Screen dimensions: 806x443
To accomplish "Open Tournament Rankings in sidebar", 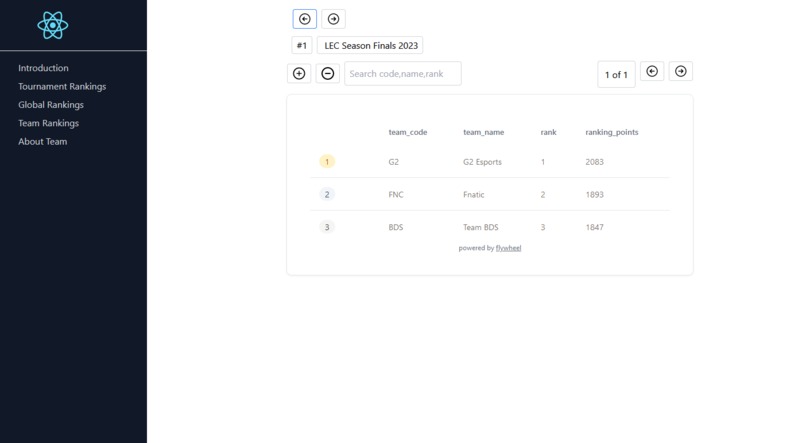I will point(62,86).
